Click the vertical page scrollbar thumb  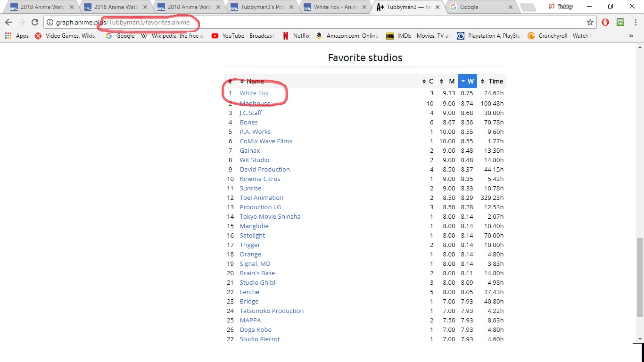(639, 277)
